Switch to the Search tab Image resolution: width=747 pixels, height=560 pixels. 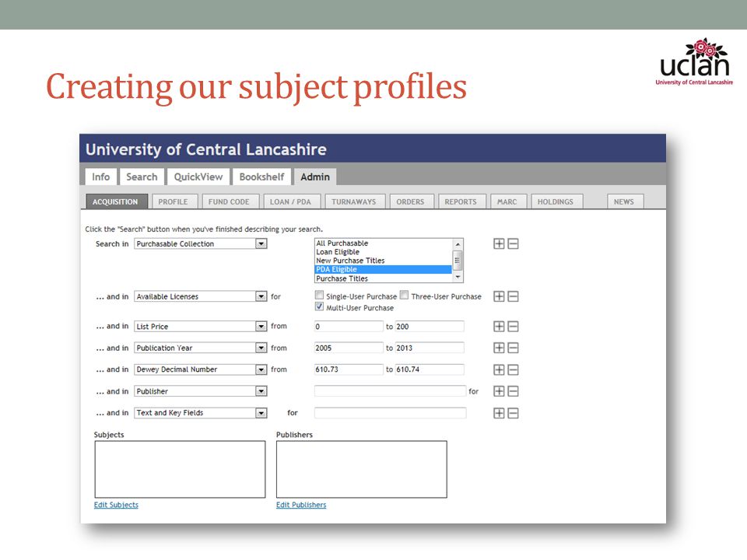point(142,177)
